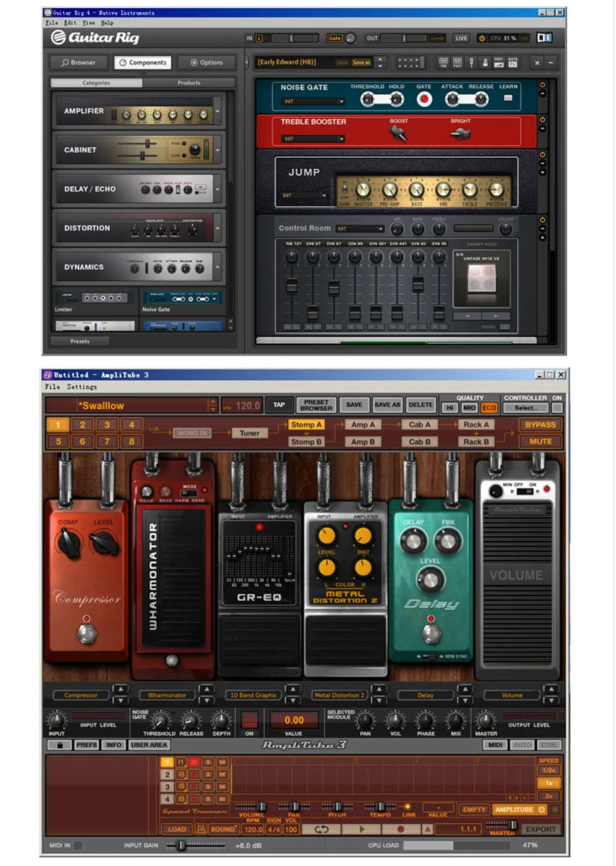
Task: Toggle the Guitar Rig tuner fork icon
Action: [471, 62]
